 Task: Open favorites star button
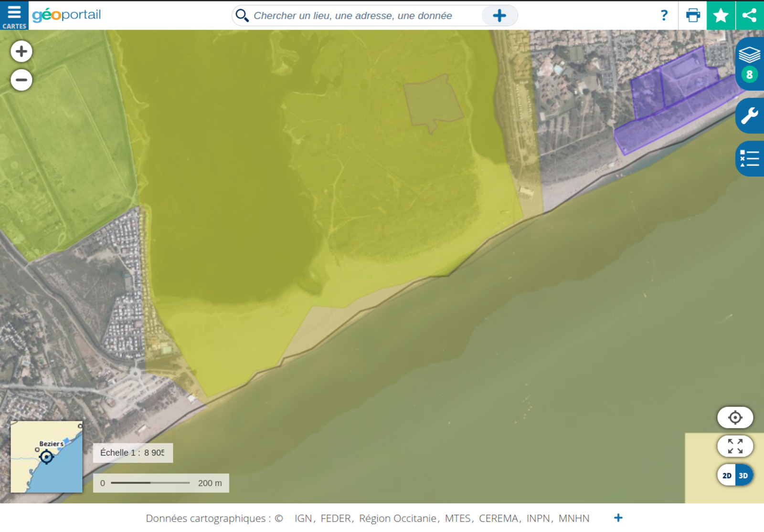point(721,16)
